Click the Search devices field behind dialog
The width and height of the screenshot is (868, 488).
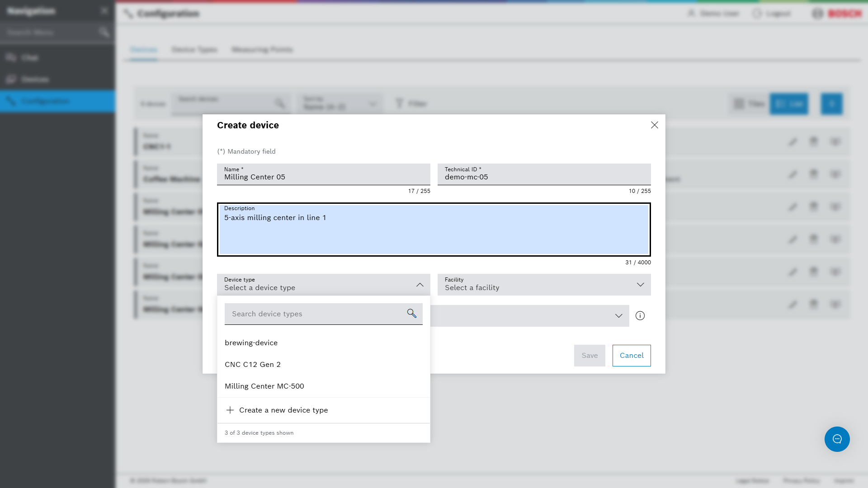click(x=231, y=104)
